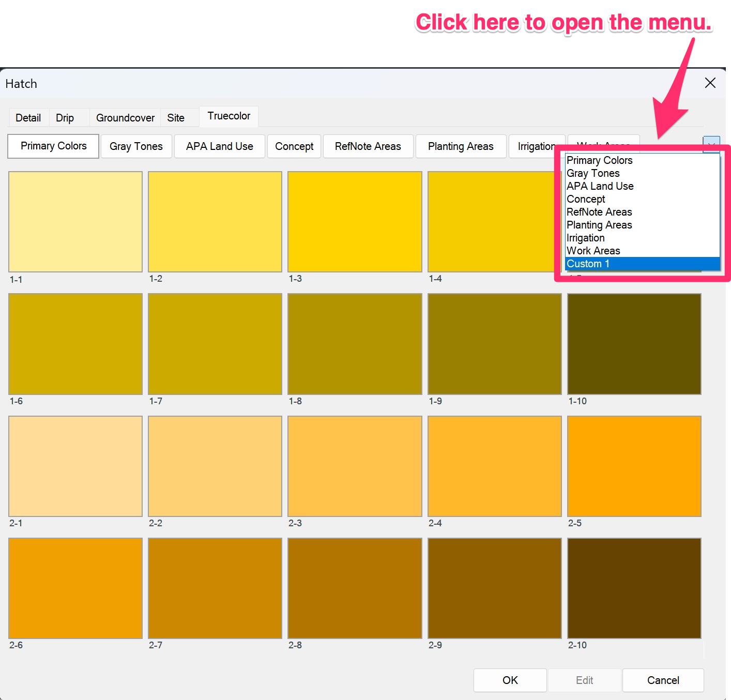Choose the pale orange swatch 2-1
The width and height of the screenshot is (731, 700).
pos(75,466)
